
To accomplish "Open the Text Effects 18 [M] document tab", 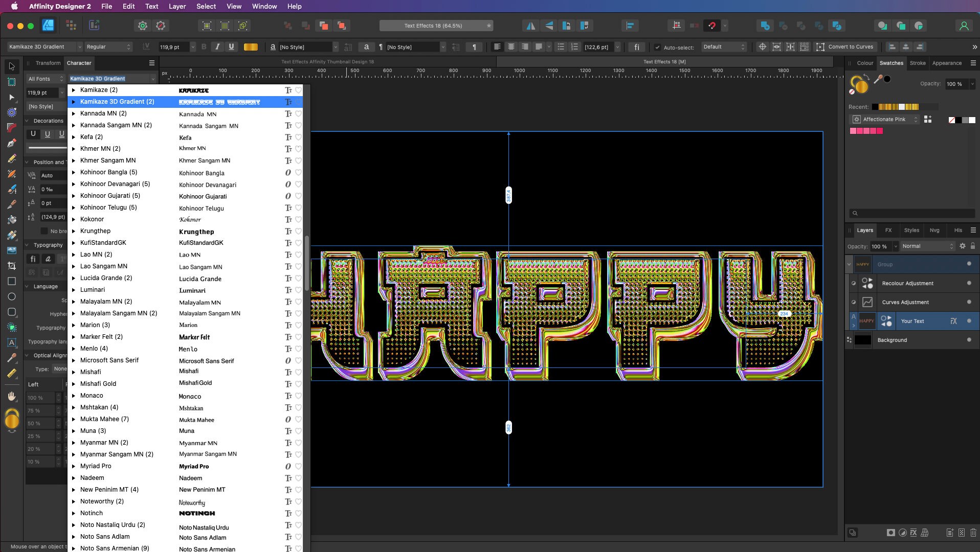I will pyautogui.click(x=664, y=61).
